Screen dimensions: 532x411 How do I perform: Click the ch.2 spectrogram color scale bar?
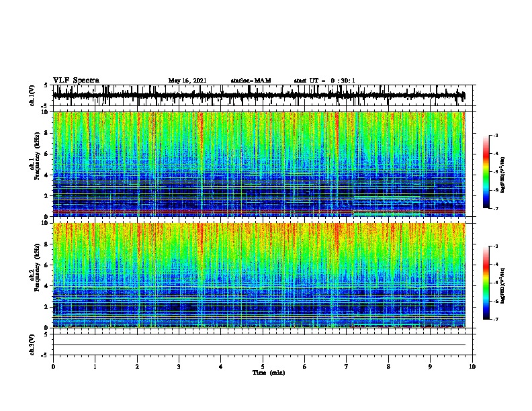486,283
